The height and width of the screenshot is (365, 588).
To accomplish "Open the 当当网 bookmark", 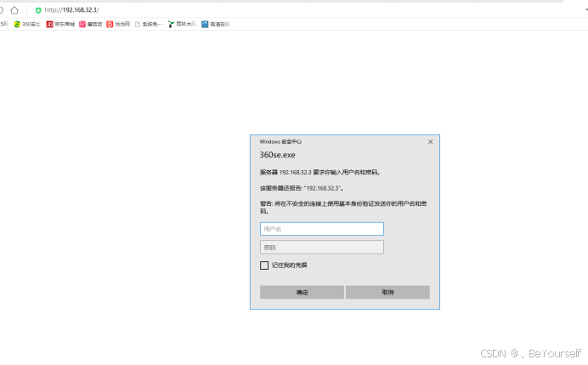I will click(118, 24).
